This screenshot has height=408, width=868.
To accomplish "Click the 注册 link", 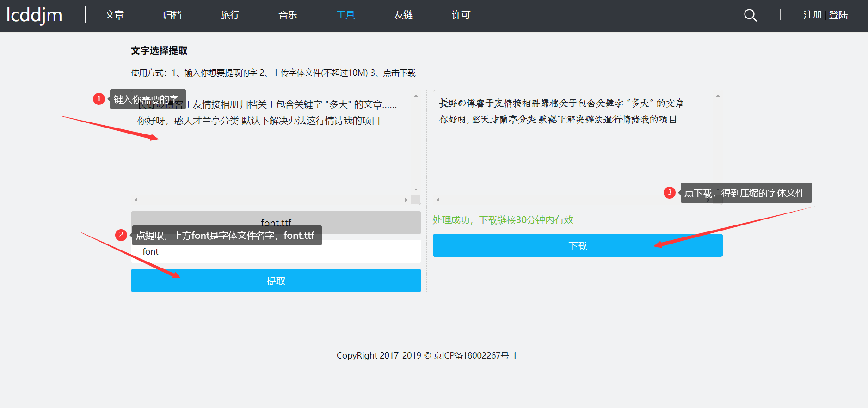I will 813,15.
